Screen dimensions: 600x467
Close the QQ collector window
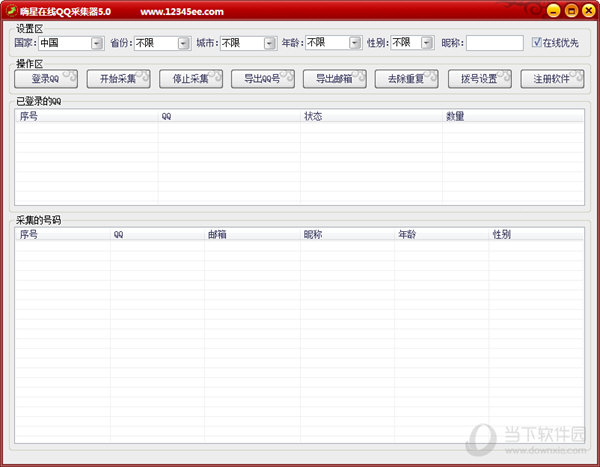(589, 11)
